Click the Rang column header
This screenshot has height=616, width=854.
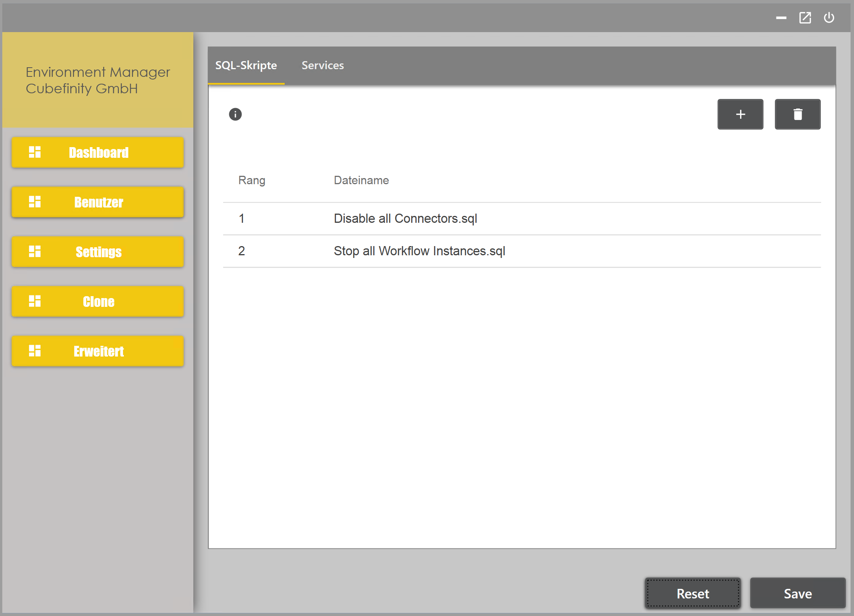coord(251,180)
